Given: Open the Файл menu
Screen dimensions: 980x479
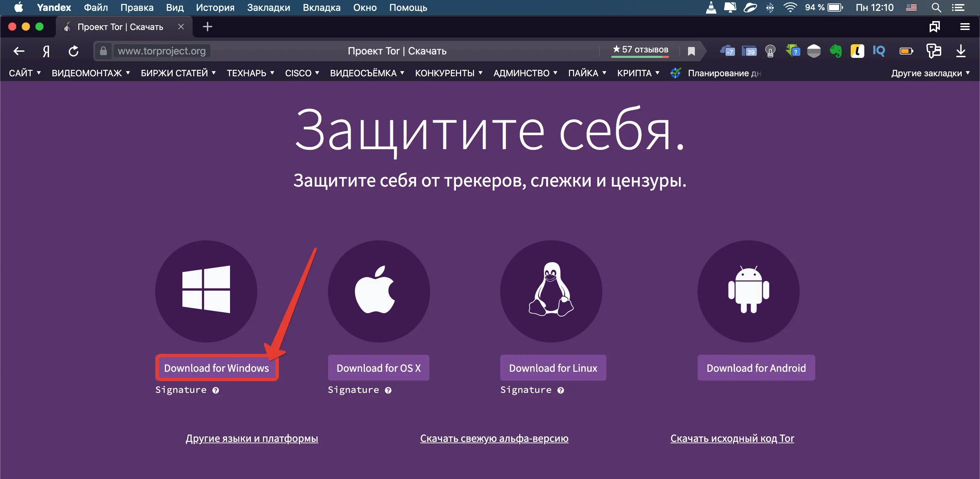Looking at the screenshot, I should [x=96, y=7].
